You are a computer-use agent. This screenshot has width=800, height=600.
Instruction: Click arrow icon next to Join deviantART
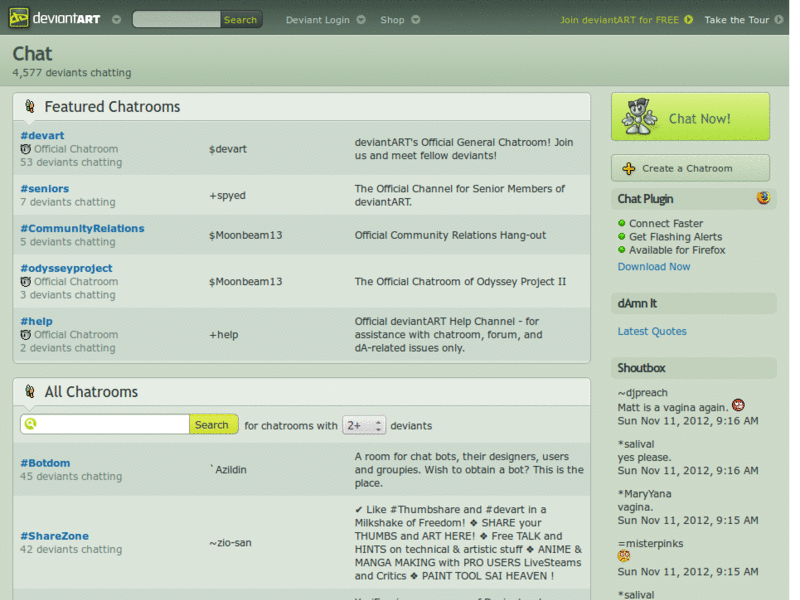point(689,20)
